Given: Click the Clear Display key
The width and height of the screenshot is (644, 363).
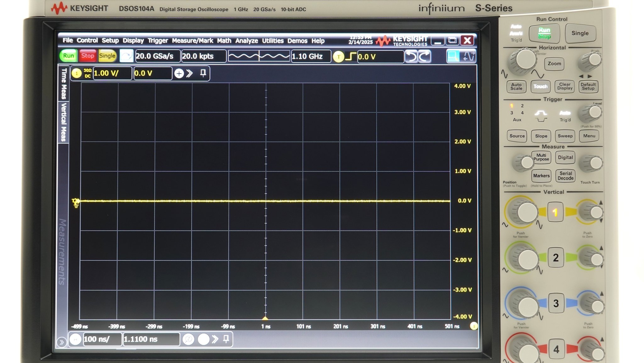Looking at the screenshot, I should (x=564, y=86).
